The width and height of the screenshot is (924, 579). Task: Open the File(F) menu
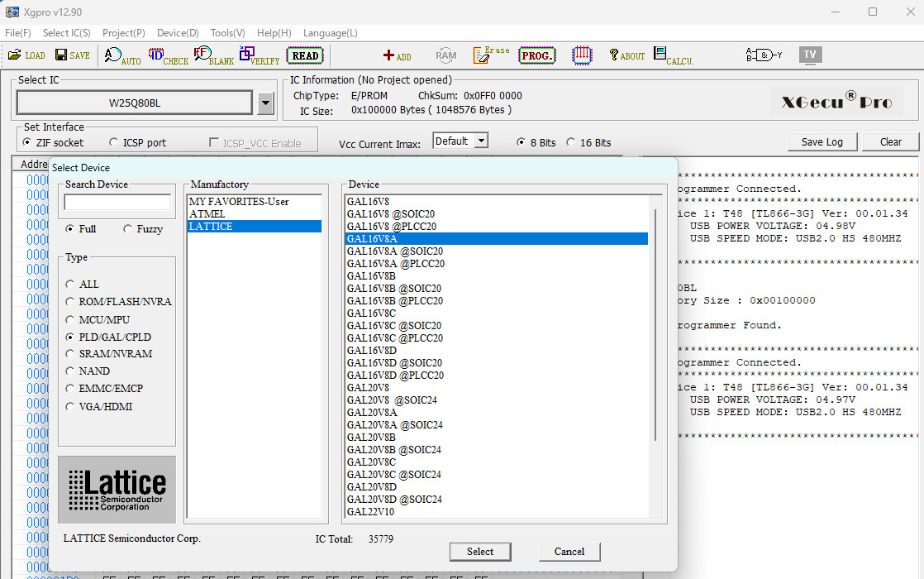[x=17, y=33]
